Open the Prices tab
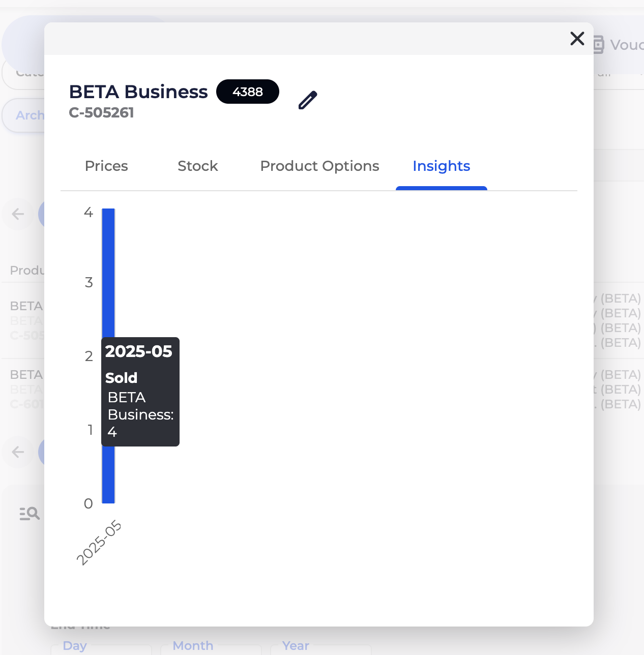Image resolution: width=644 pixels, height=655 pixels. click(x=106, y=166)
